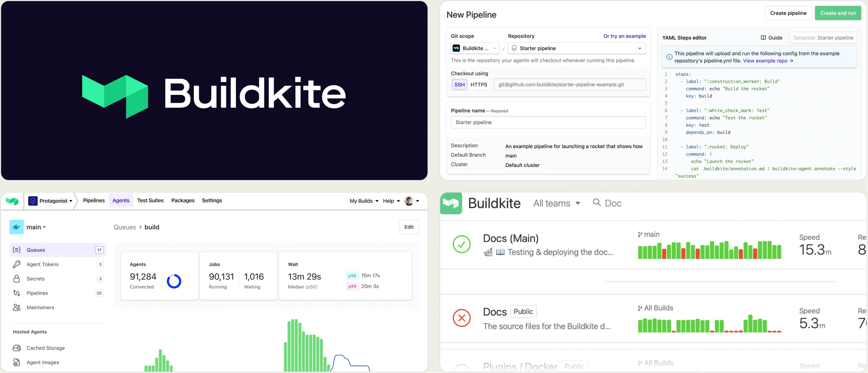This screenshot has width=868, height=373.
Task: Click the Create and run button
Action: click(838, 13)
